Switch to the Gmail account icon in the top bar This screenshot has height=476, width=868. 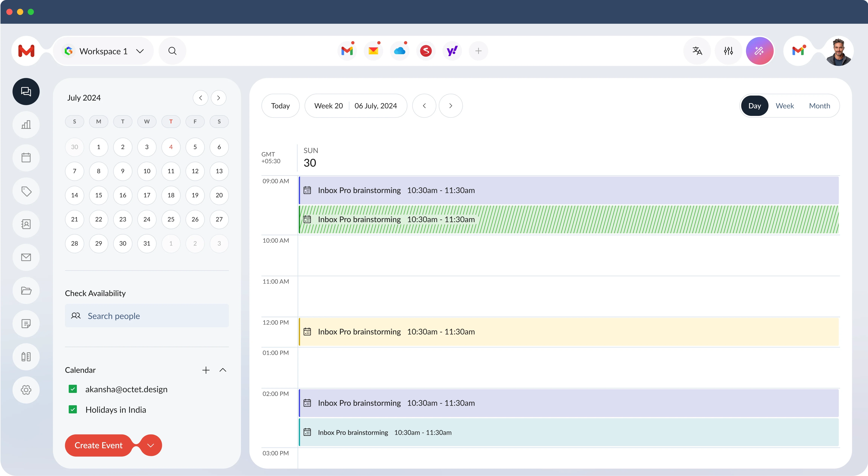coord(347,51)
